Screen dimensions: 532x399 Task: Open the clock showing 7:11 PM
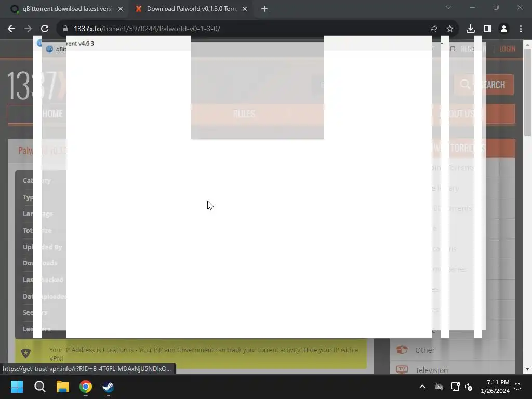click(x=495, y=387)
